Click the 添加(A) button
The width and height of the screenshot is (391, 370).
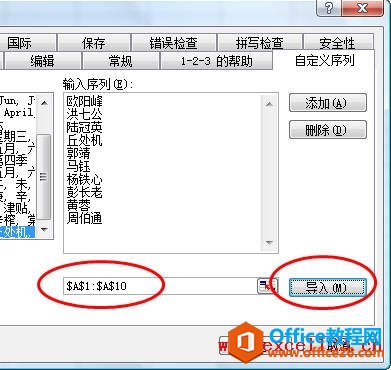point(328,103)
